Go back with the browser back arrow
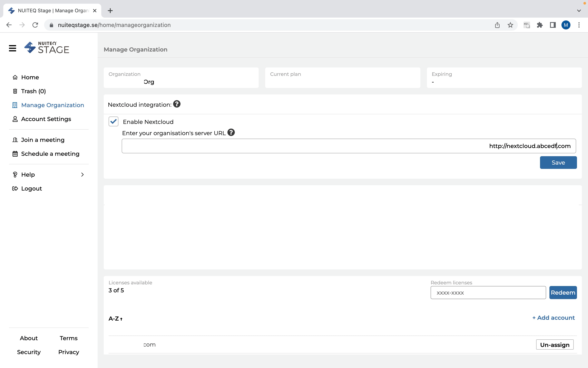This screenshot has height=368, width=588. (9, 25)
